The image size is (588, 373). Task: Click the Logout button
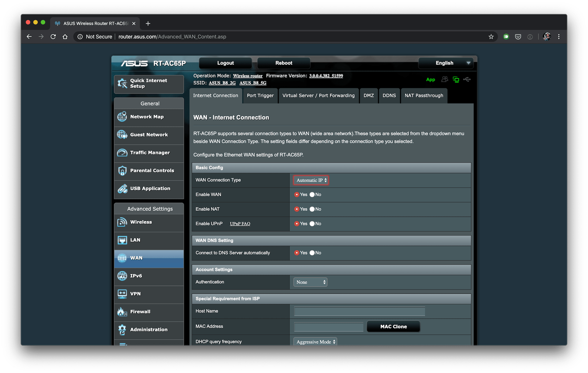pos(225,63)
